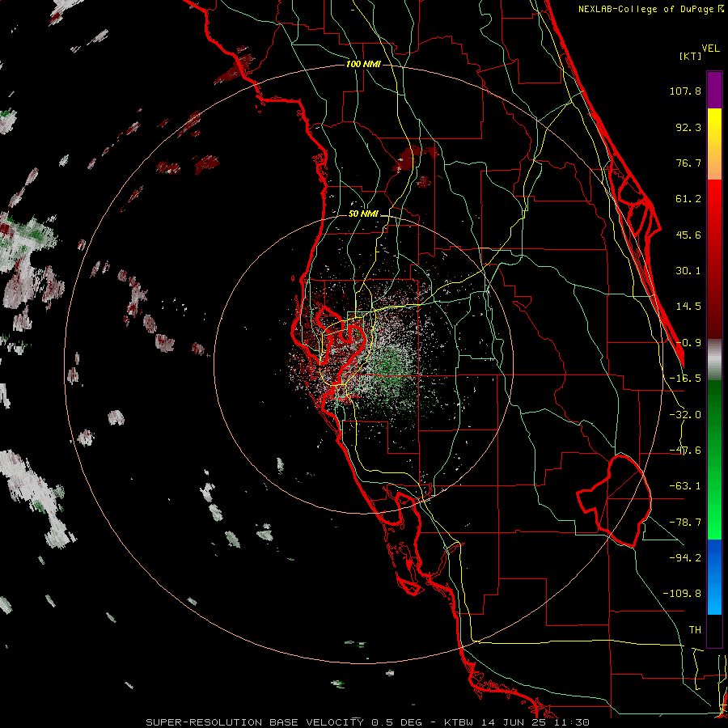Viewport: 728px width, 728px height.
Task: Click the 100 NMI range ring label
Action: [363, 64]
